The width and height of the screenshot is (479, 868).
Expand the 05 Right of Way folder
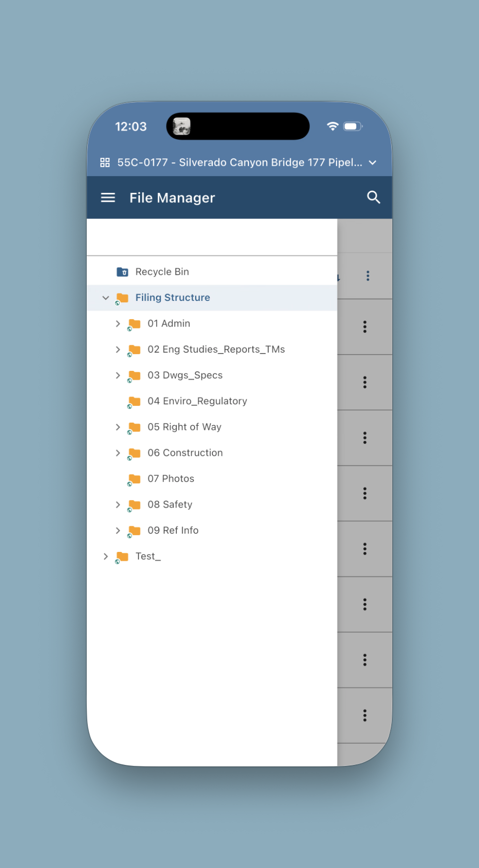118,427
